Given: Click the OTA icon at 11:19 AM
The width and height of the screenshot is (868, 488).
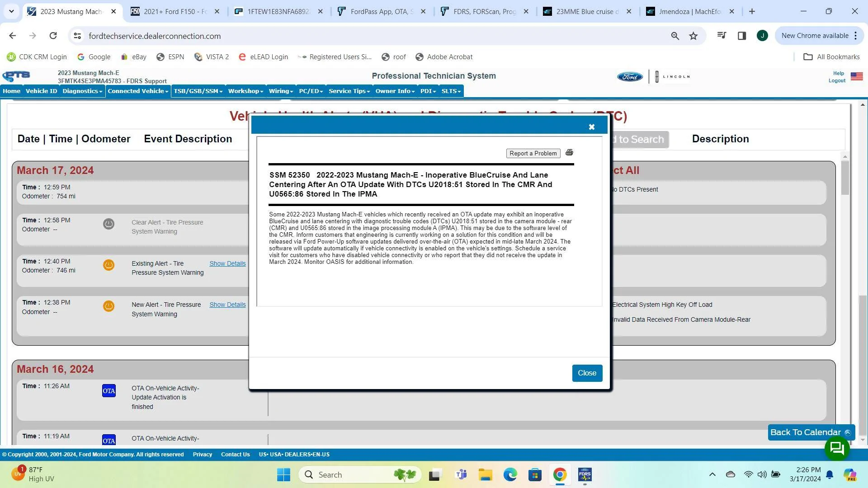Looking at the screenshot, I should (x=109, y=440).
